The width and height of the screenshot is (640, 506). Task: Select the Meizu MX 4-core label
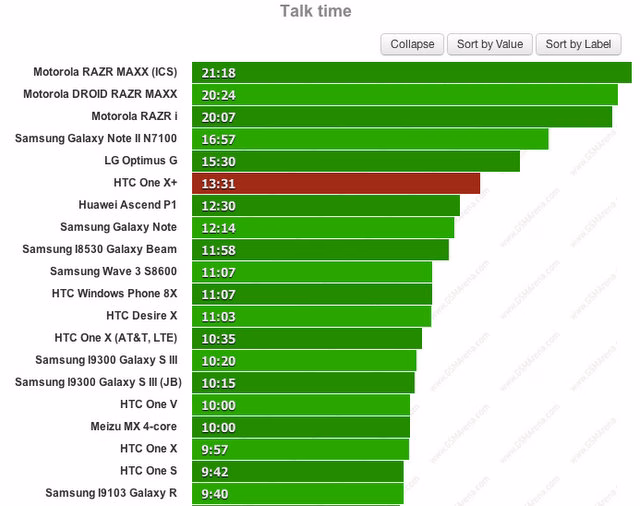coord(134,426)
